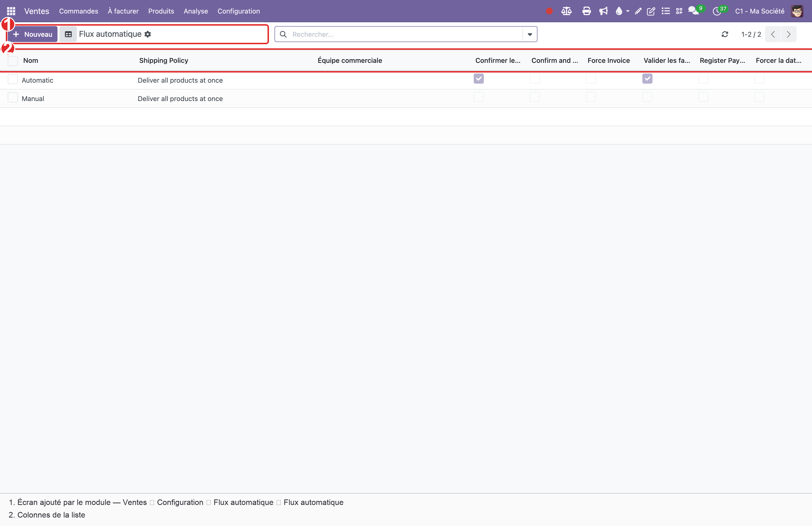
Task: Click the edit square-with-pen icon
Action: click(651, 11)
